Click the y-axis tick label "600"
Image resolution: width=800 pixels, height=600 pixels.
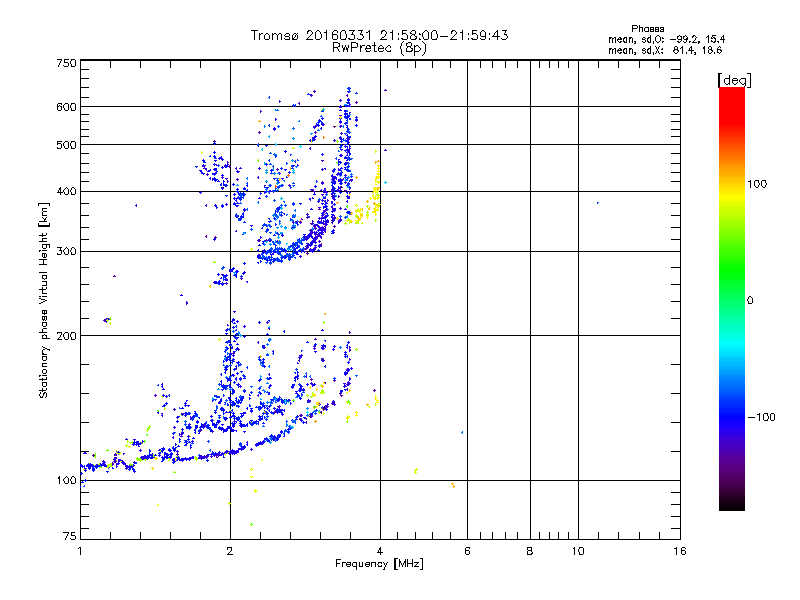[66, 107]
